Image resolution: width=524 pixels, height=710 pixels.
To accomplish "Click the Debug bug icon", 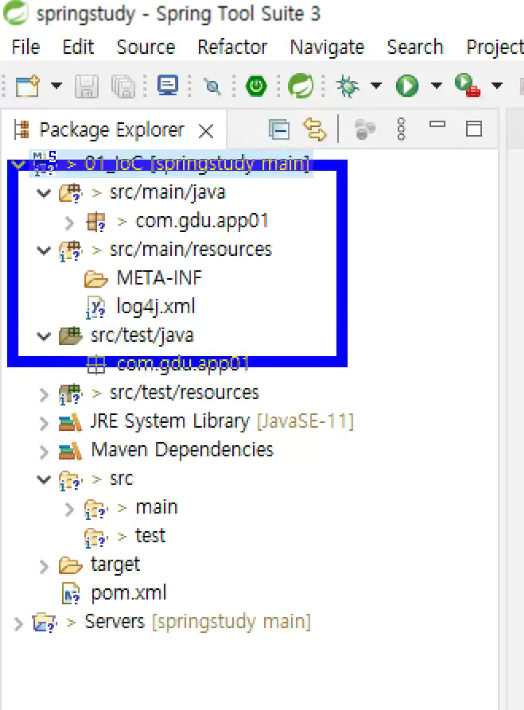I will click(348, 86).
